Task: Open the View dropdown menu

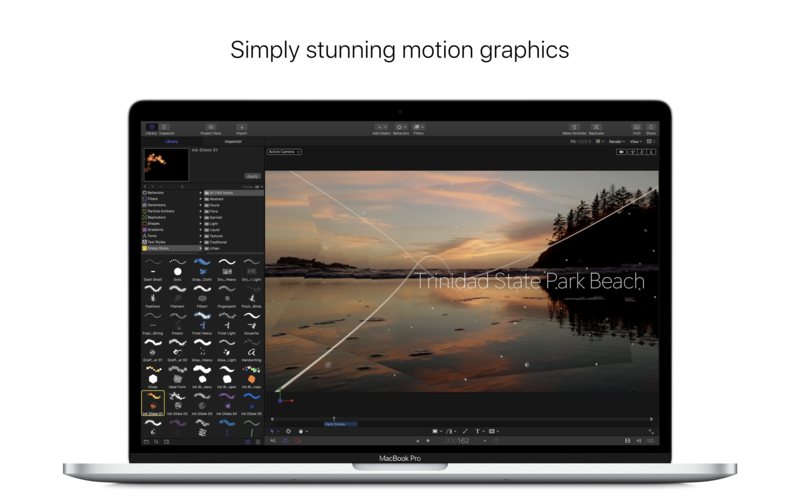Action: click(x=635, y=142)
